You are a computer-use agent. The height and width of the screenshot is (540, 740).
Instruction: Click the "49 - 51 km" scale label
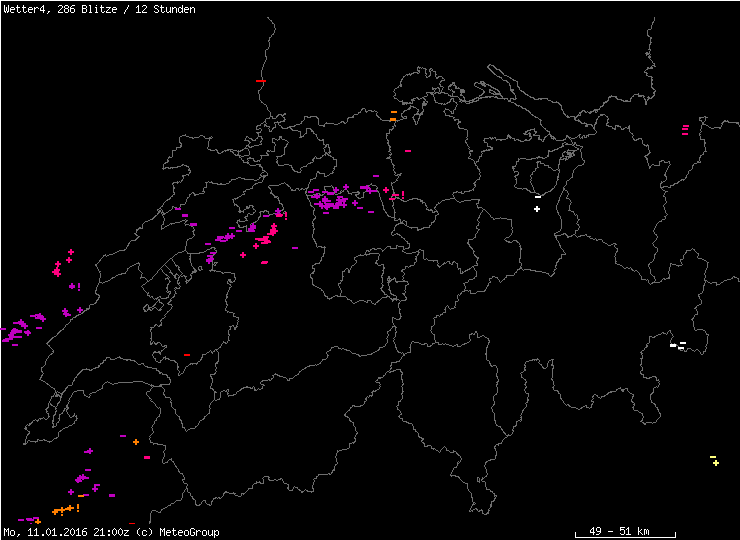click(x=619, y=531)
